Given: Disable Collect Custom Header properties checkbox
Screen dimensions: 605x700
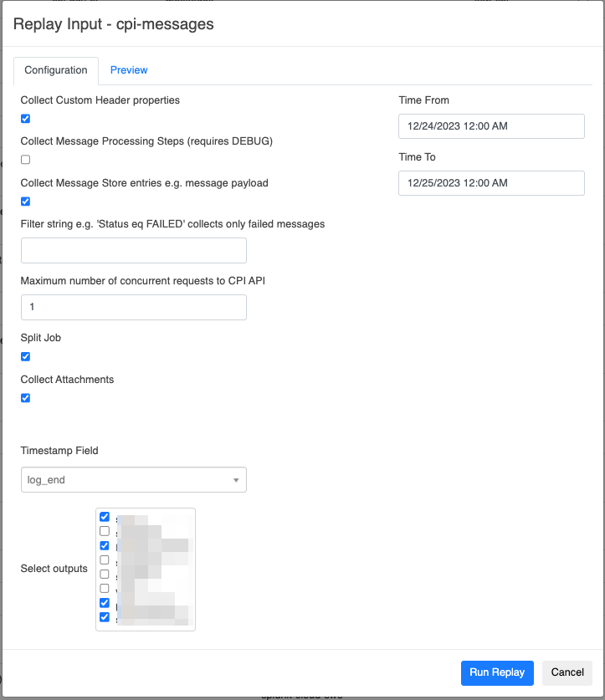Looking at the screenshot, I should (25, 119).
